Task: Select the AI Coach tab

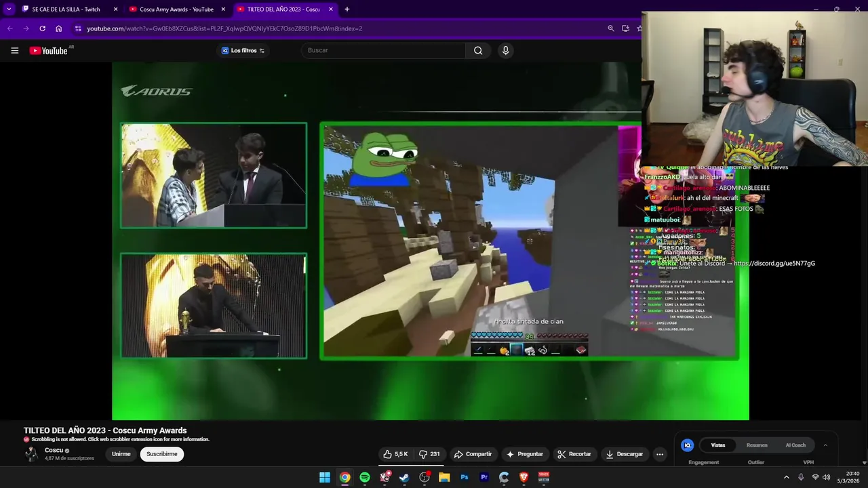Action: (795, 445)
